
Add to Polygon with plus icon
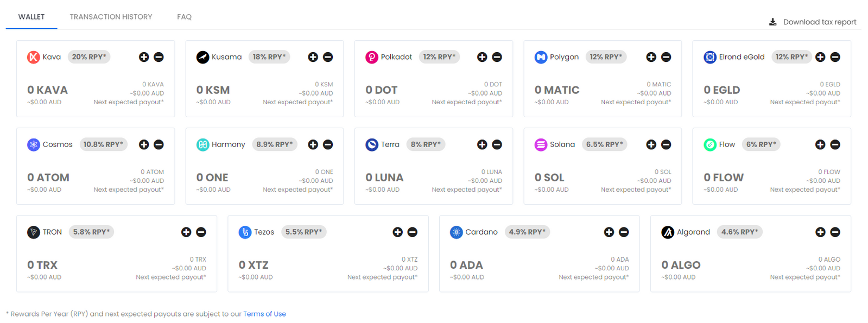(x=651, y=57)
